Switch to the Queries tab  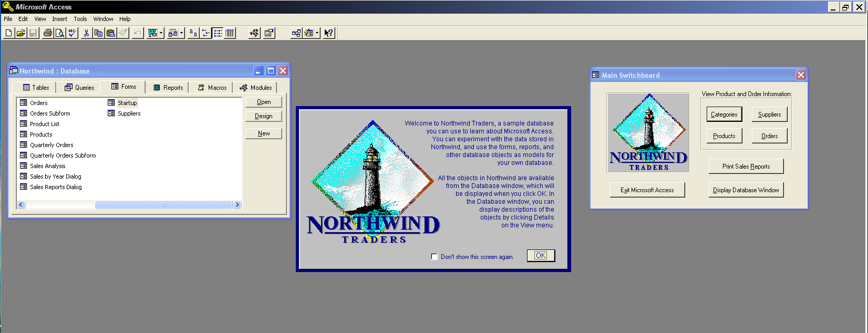click(x=79, y=88)
